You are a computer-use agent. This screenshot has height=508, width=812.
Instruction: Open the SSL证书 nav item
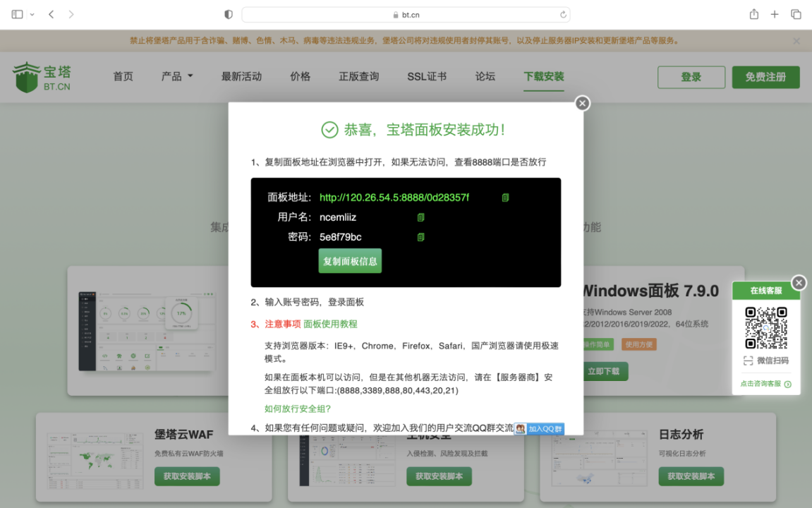pyautogui.click(x=427, y=77)
